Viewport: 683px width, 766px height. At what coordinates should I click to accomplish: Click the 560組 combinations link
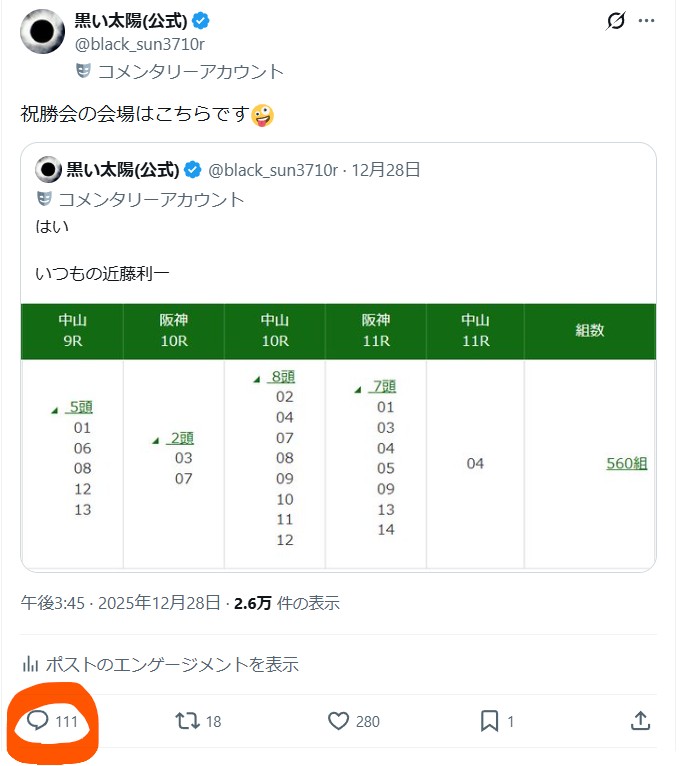click(x=626, y=463)
